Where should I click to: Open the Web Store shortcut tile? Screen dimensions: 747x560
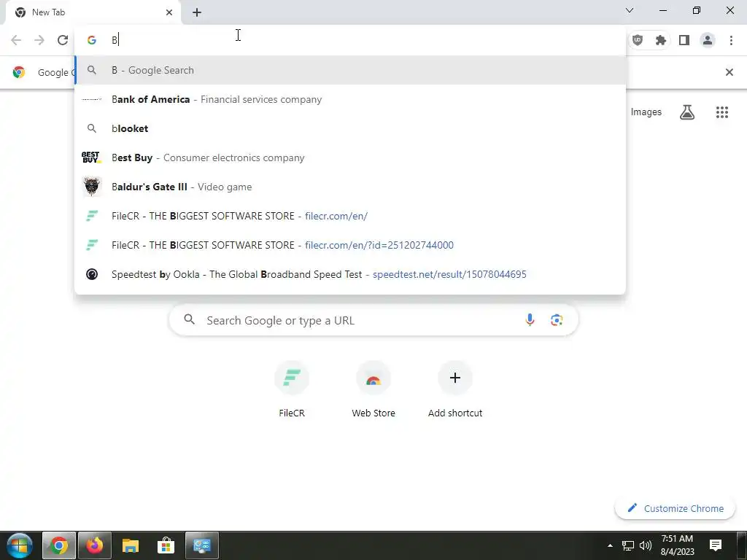[373, 389]
